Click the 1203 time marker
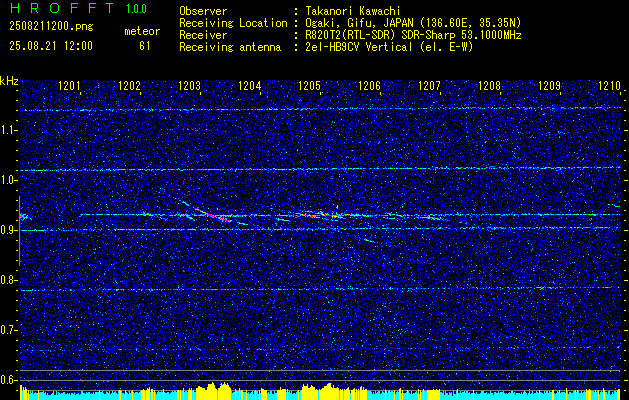The height and width of the screenshot is (400, 629). pos(189,85)
